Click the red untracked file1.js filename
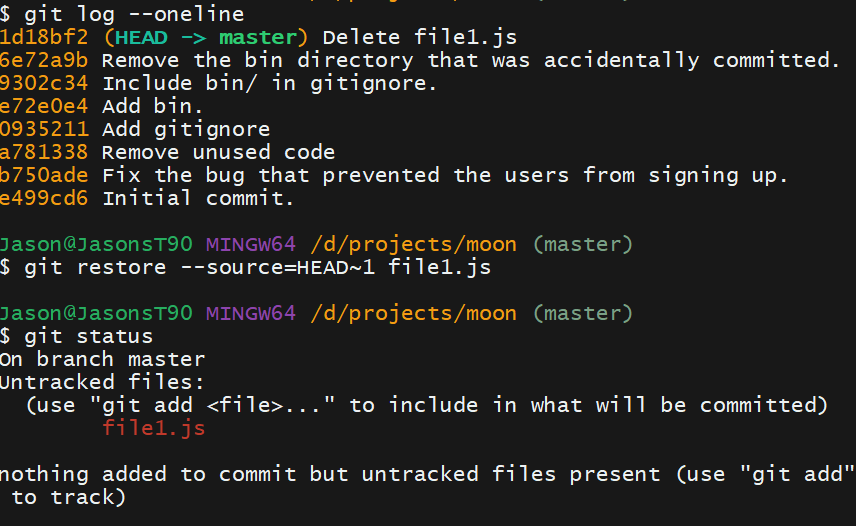Screen dimensions: 856x526 154,429
